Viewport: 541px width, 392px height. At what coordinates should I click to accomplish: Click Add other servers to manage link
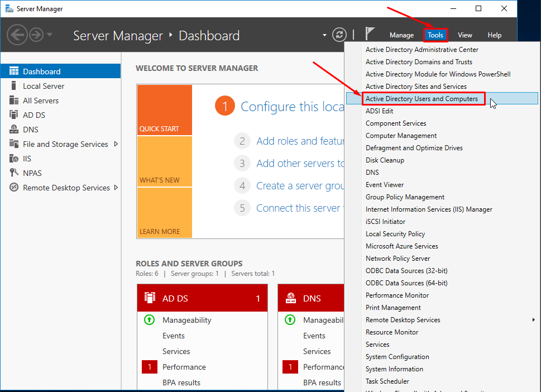pos(300,163)
